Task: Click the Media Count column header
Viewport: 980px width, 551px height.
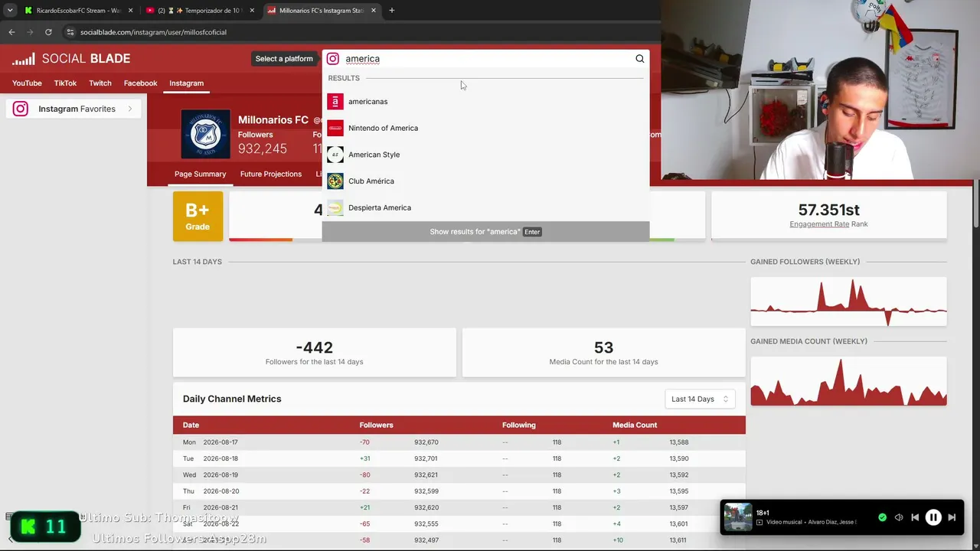Action: click(635, 425)
